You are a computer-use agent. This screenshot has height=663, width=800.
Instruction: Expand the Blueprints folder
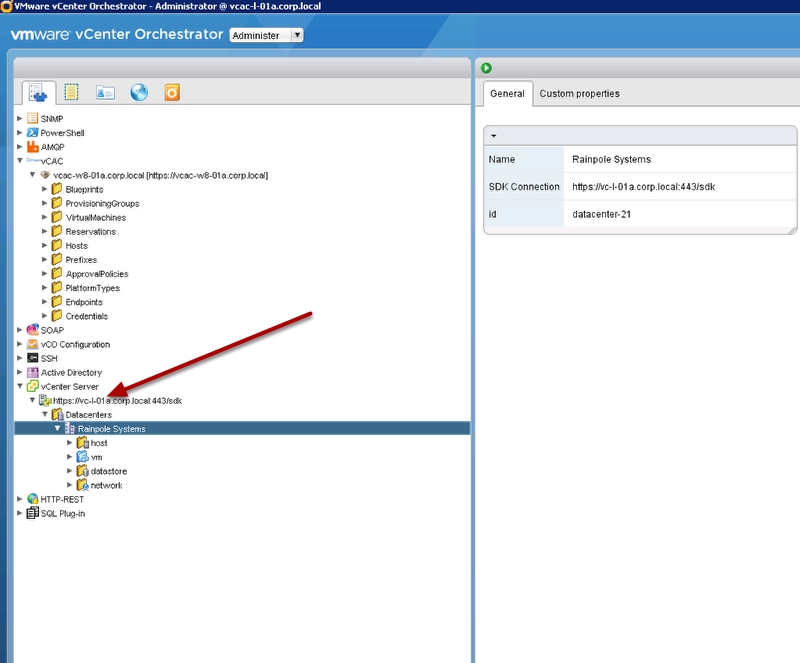click(45, 189)
